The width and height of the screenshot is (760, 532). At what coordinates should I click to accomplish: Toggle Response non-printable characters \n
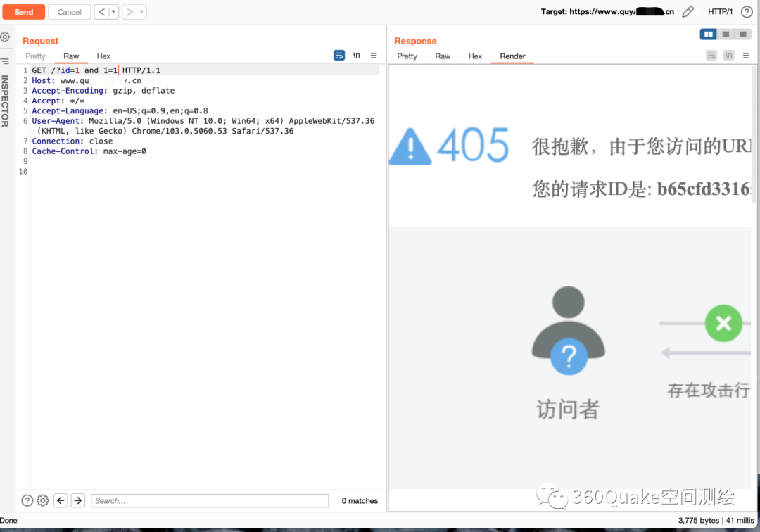728,56
